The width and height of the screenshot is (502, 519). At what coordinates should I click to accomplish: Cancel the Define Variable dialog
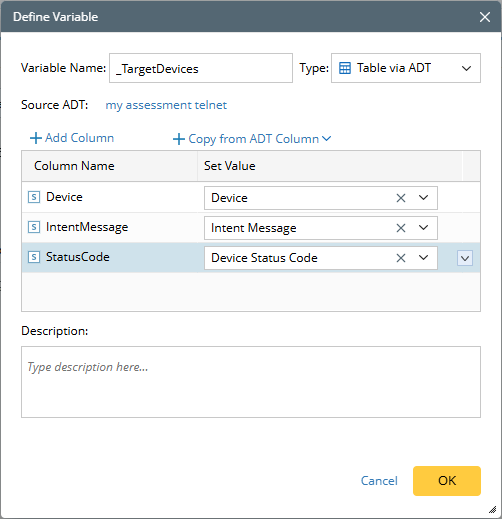tap(379, 481)
